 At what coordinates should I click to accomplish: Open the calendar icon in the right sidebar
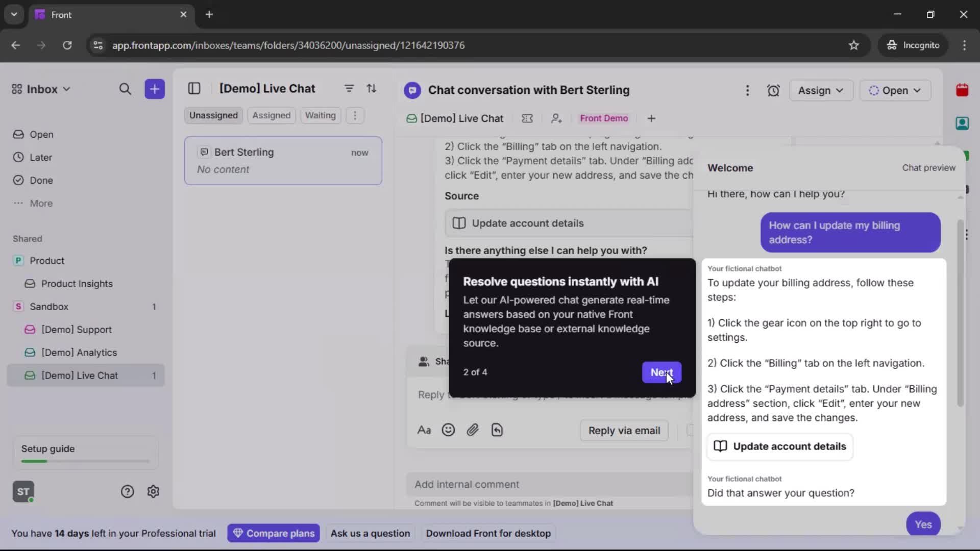(962, 90)
